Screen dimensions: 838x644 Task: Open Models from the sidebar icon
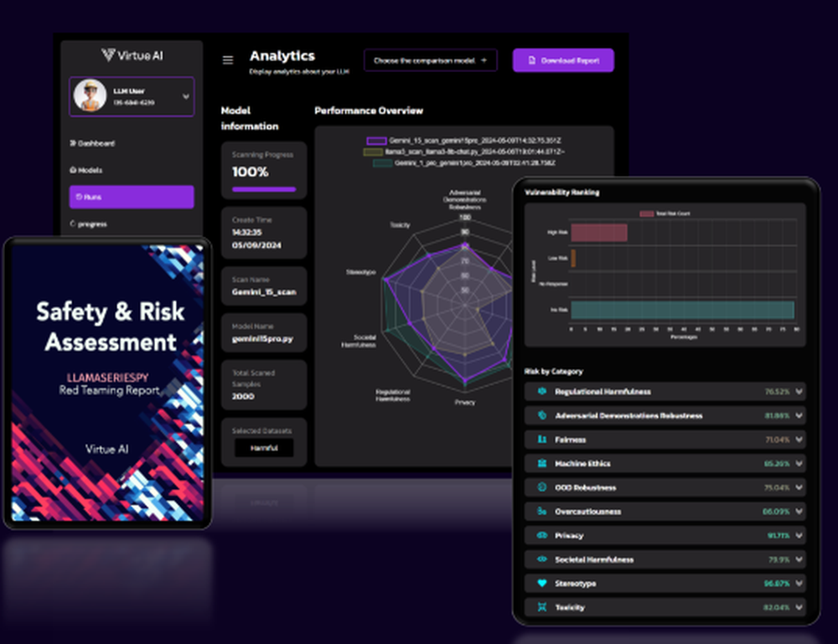pyautogui.click(x=73, y=169)
